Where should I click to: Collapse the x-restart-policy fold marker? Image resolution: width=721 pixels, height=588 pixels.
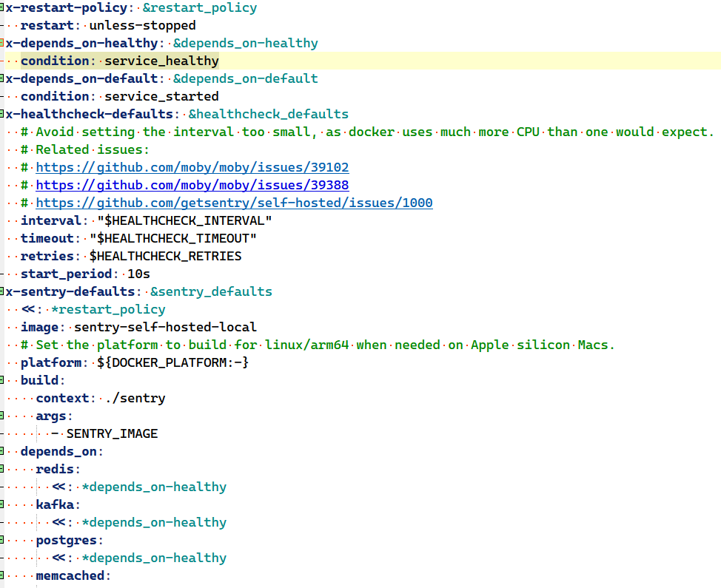pos(2,8)
